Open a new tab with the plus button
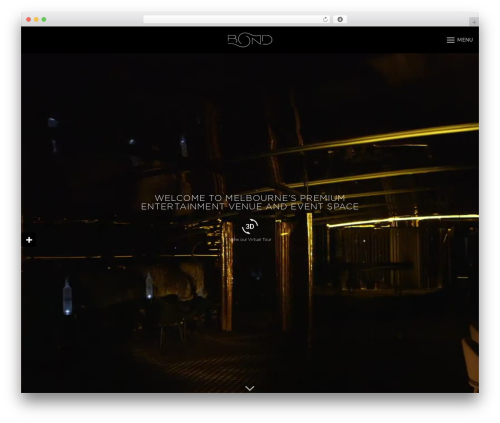500x423 pixels. pos(474,22)
